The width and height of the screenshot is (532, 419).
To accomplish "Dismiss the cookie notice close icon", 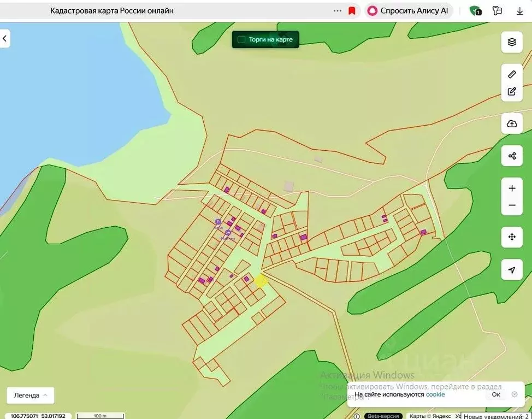I will tap(515, 394).
